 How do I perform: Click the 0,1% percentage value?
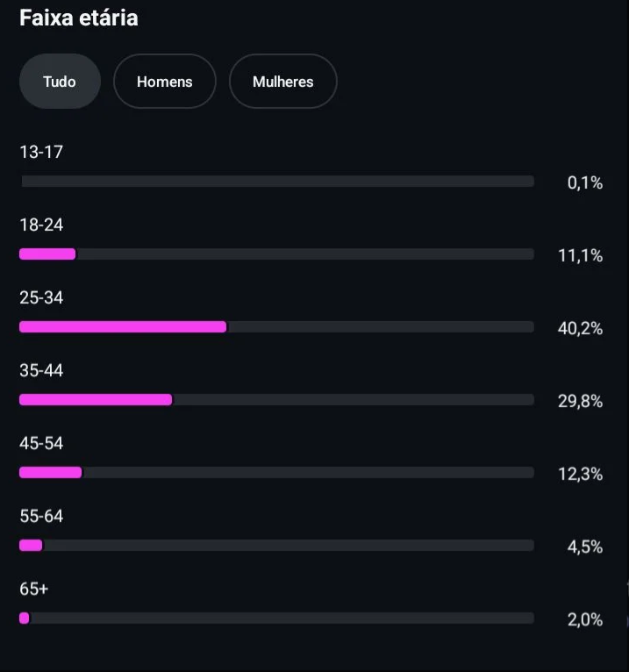click(x=584, y=183)
